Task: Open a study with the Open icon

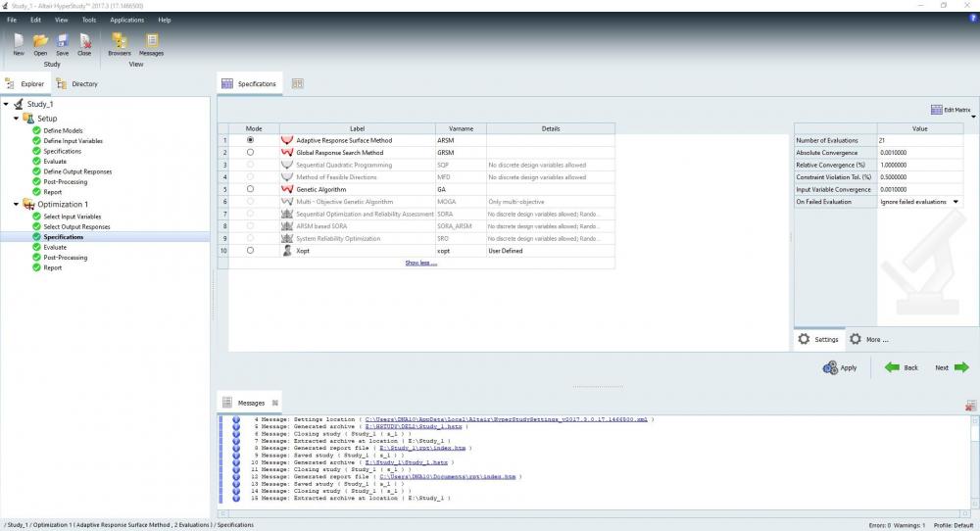Action: pyautogui.click(x=40, y=42)
